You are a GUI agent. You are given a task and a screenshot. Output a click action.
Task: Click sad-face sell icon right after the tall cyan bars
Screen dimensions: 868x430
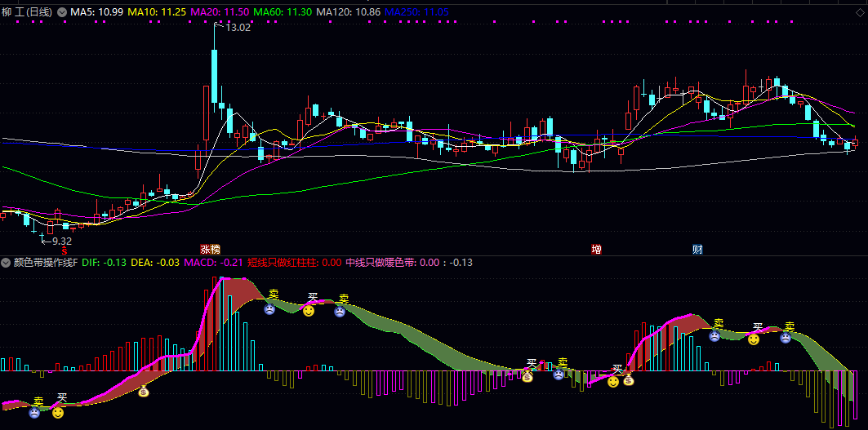[x=269, y=308]
